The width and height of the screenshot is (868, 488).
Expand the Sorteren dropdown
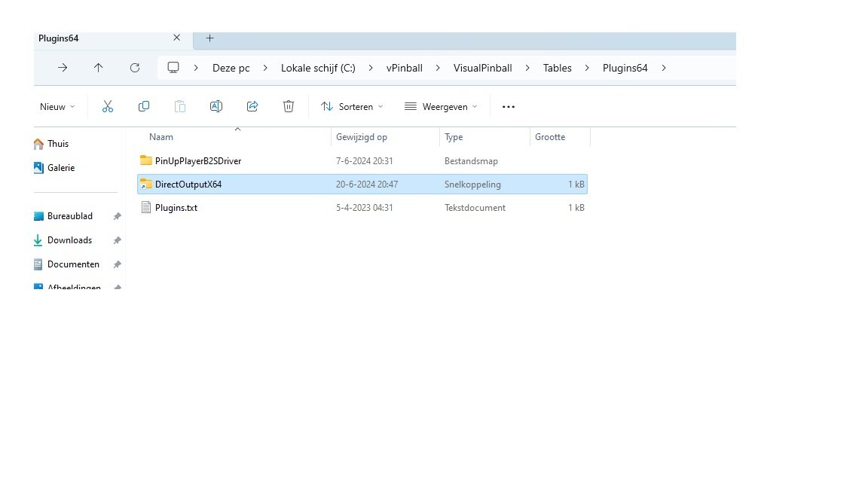pos(352,107)
